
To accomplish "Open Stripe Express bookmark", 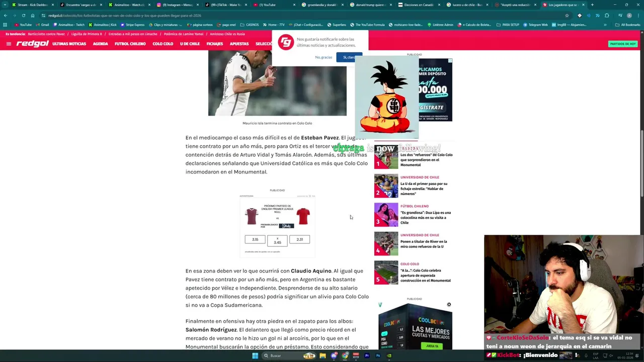I will [x=132, y=25].
